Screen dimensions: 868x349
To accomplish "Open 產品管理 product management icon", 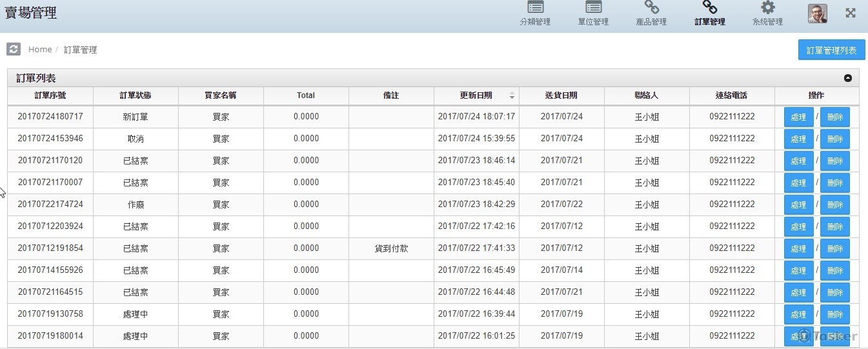I will click(x=651, y=8).
